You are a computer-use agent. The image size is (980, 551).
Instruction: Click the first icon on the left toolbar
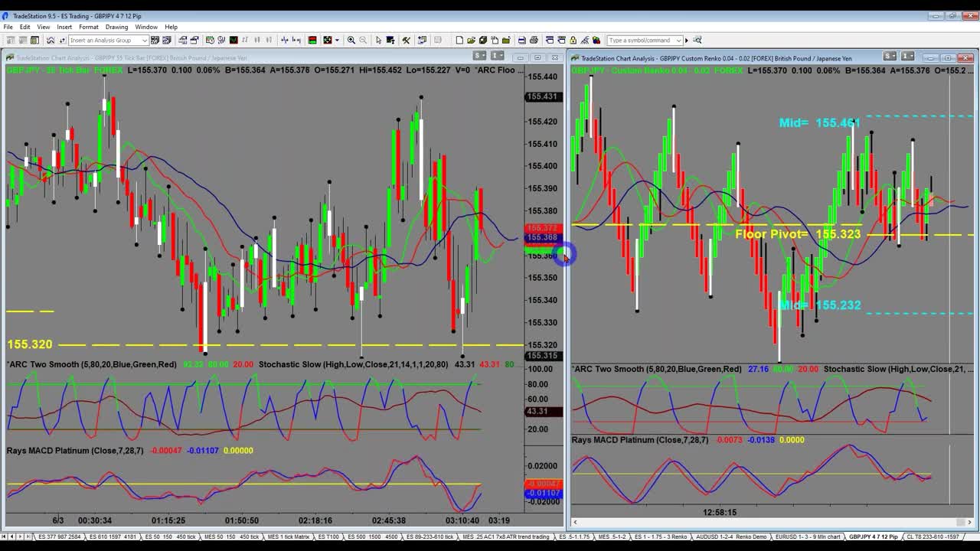(x=11, y=40)
